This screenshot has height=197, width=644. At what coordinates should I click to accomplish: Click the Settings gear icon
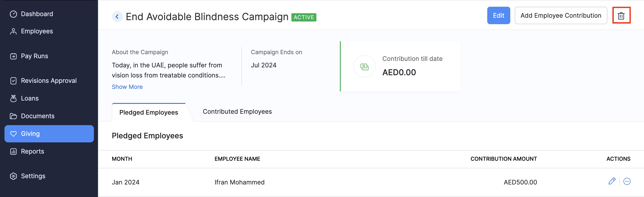(x=13, y=176)
